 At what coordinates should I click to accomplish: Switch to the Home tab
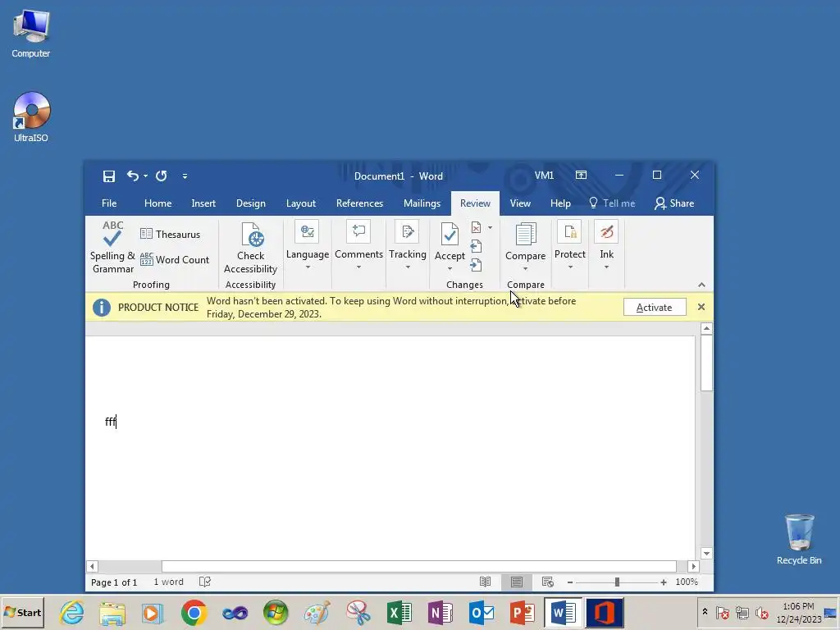click(x=157, y=203)
